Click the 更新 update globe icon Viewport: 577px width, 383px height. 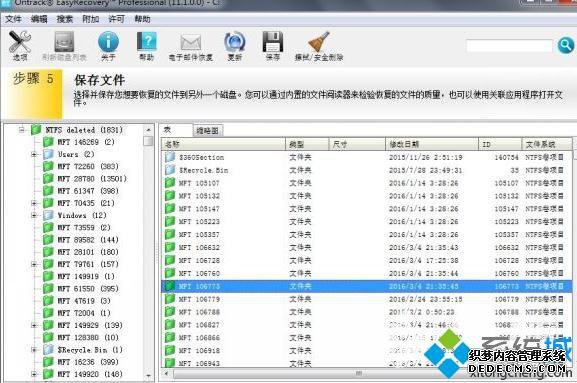tap(235, 42)
